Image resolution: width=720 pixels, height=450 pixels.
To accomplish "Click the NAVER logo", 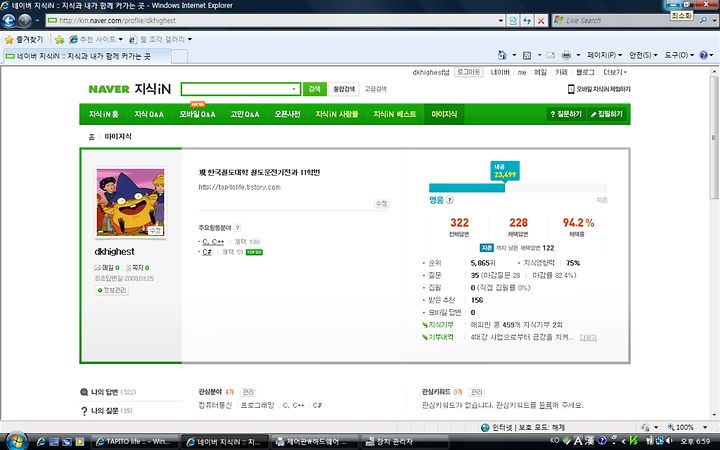I will pyautogui.click(x=109, y=89).
